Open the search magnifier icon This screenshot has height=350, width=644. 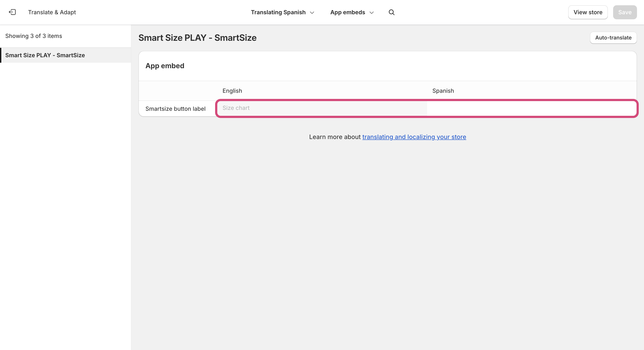(x=391, y=12)
